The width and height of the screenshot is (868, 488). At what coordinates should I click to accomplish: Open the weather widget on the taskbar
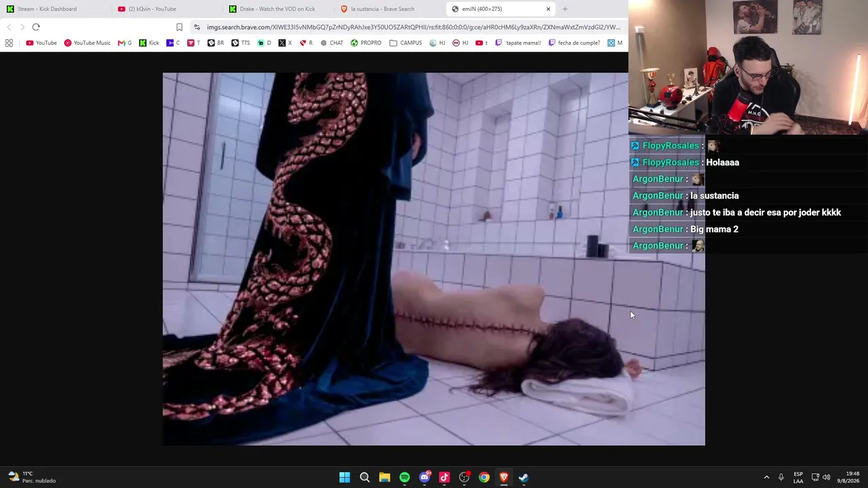31,477
